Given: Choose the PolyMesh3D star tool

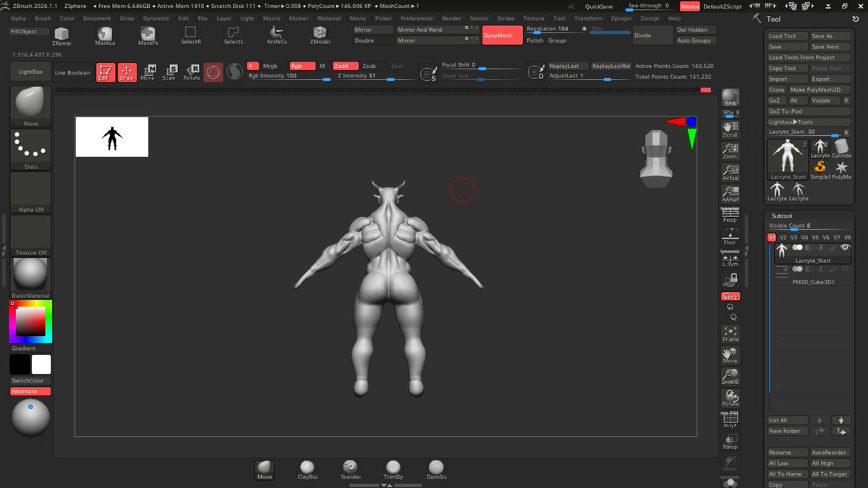Looking at the screenshot, I should coord(841,170).
